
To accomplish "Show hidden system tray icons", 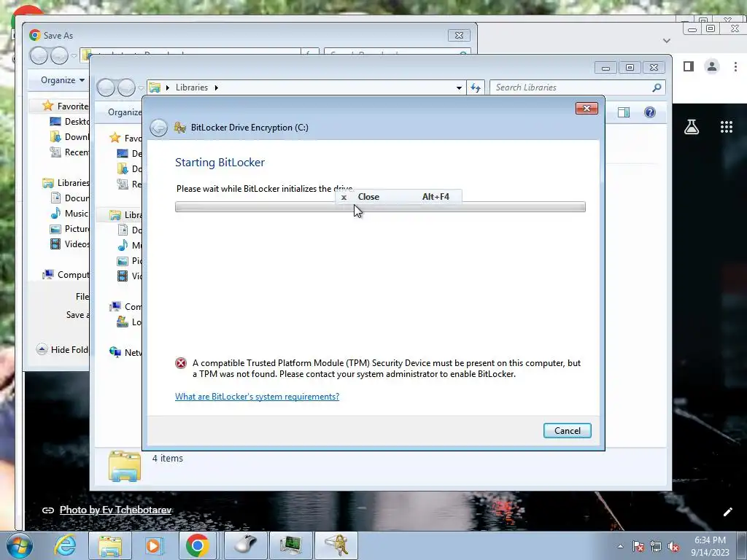I will click(620, 546).
